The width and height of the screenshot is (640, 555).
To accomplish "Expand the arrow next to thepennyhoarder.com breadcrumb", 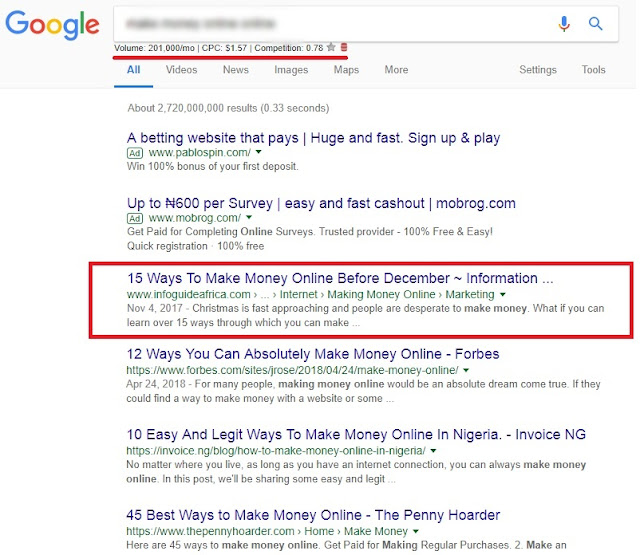I will [416, 531].
